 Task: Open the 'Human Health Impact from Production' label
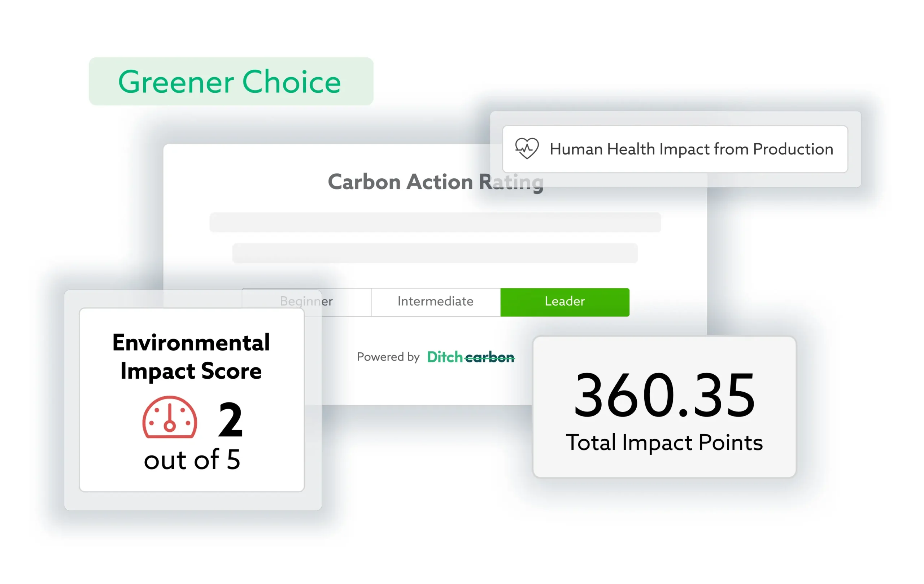(x=691, y=149)
